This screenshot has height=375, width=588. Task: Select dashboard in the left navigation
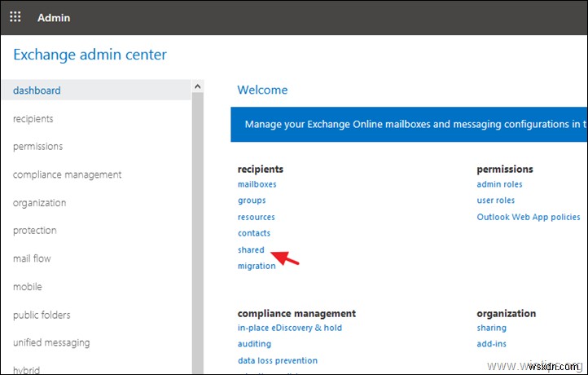pyautogui.click(x=37, y=90)
